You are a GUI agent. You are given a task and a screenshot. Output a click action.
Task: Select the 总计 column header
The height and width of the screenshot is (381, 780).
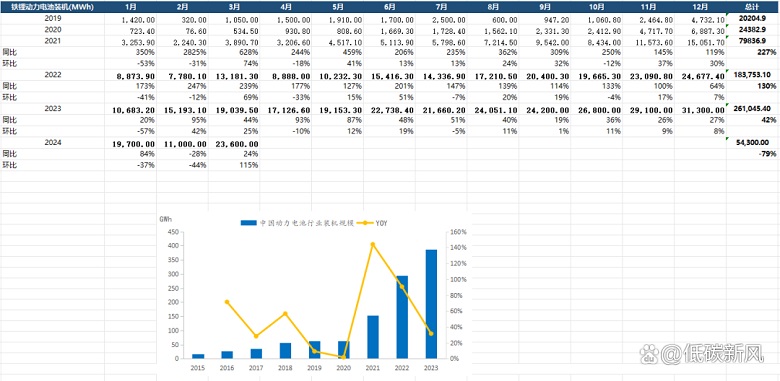753,7
